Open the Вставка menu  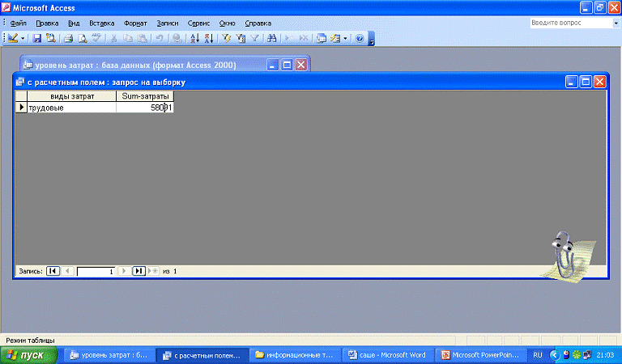[x=101, y=23]
